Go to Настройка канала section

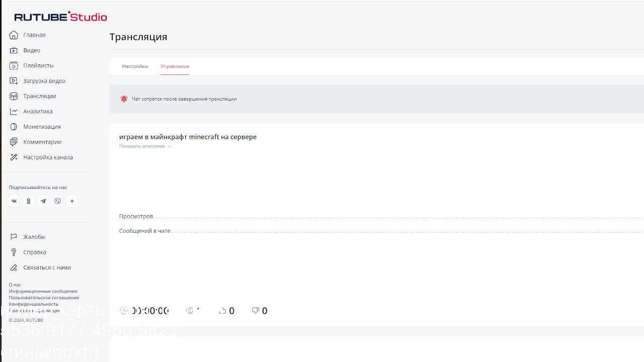(x=48, y=157)
